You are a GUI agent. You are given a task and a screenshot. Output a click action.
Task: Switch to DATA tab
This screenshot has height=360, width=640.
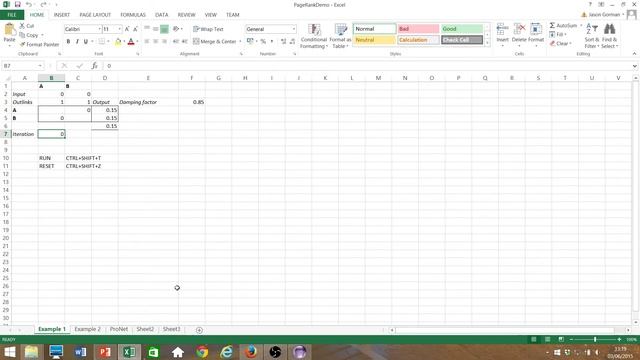tap(162, 15)
